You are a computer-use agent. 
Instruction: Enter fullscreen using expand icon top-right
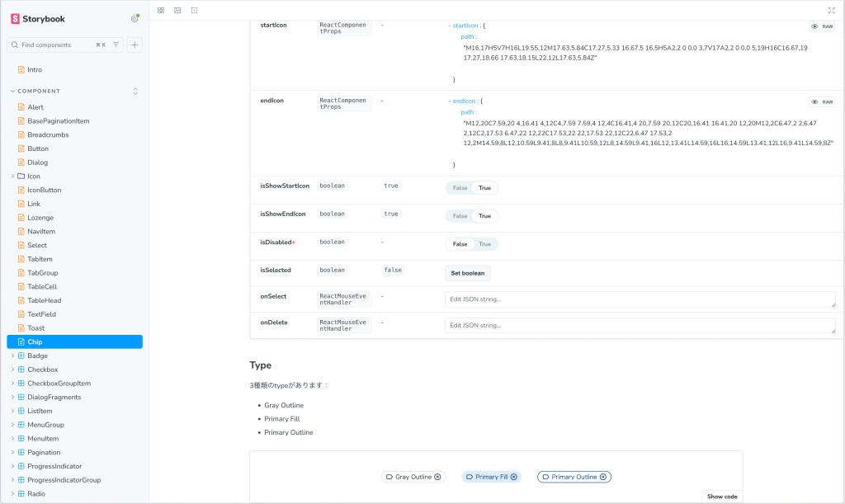(x=833, y=10)
